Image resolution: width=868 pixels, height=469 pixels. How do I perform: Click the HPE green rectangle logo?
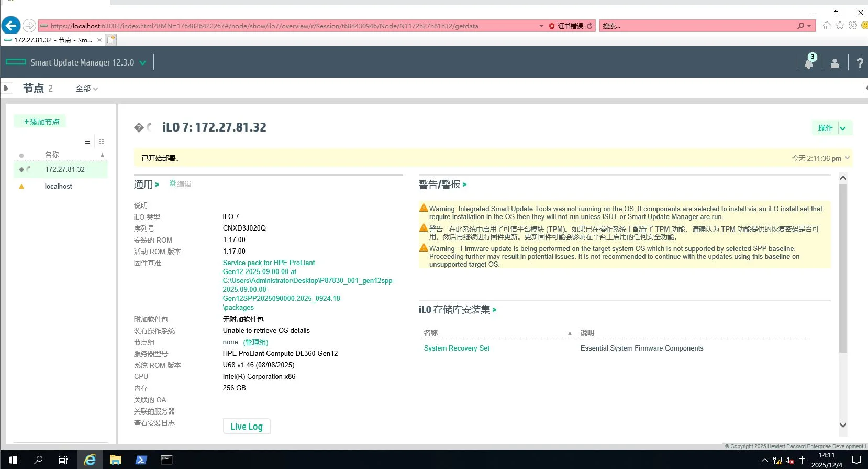[16, 62]
